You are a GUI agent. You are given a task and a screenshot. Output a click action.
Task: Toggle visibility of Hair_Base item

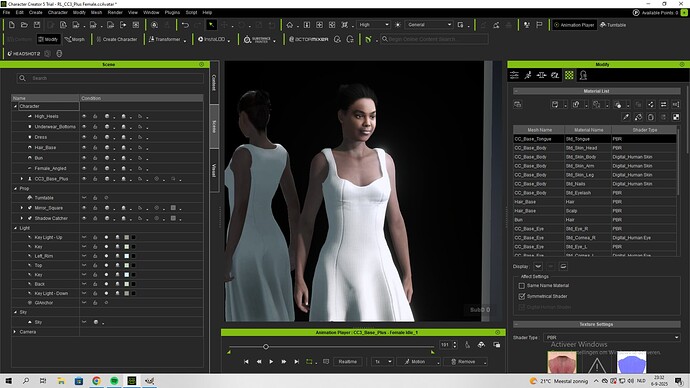[x=84, y=147]
